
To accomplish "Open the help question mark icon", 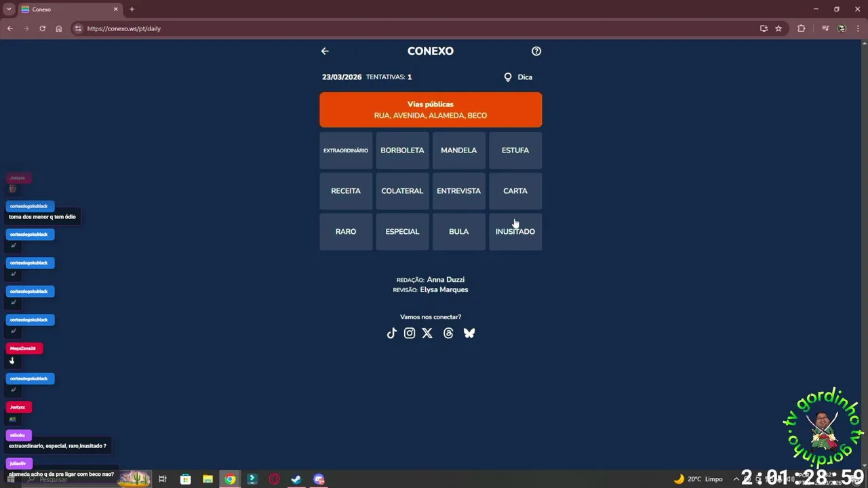I will click(536, 51).
